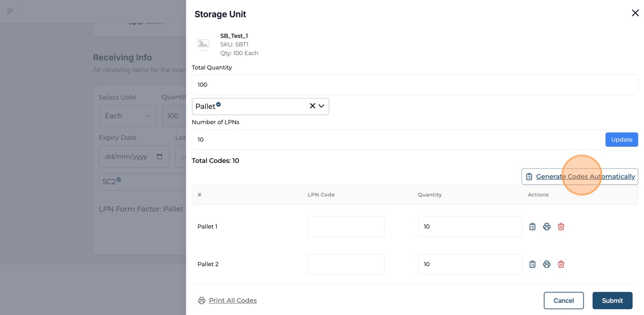Click the Pallet 1 LPN Code field
The image size is (644, 315).
346,227
